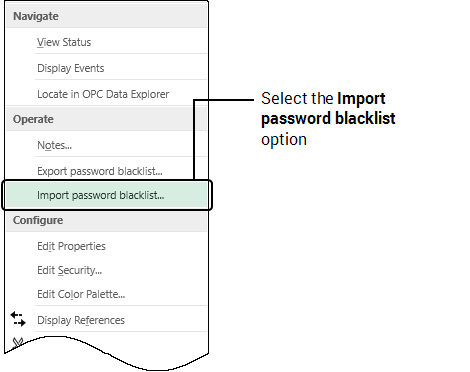Click the Navigate section header
The height and width of the screenshot is (372, 470).
(x=36, y=16)
